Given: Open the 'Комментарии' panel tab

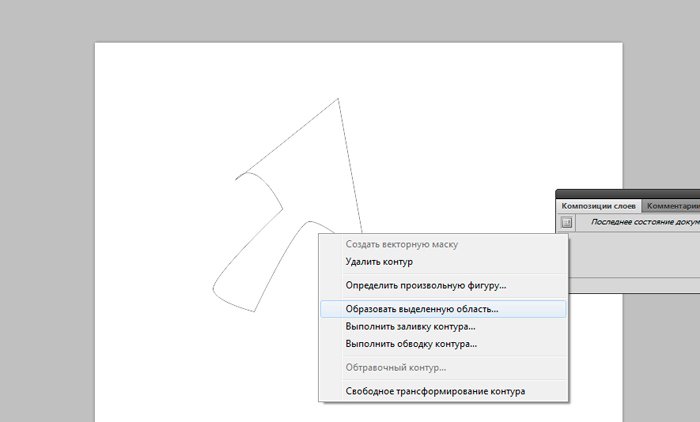Looking at the screenshot, I should 672,206.
